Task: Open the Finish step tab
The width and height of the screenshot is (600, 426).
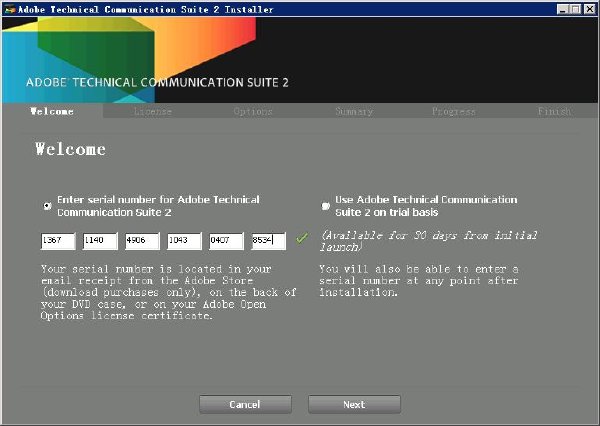Action: coord(554,111)
